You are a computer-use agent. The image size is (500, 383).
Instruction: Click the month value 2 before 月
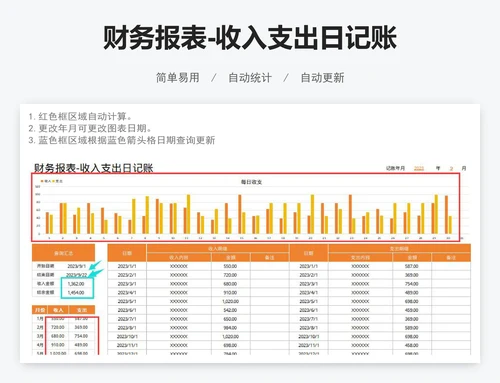[451, 168]
